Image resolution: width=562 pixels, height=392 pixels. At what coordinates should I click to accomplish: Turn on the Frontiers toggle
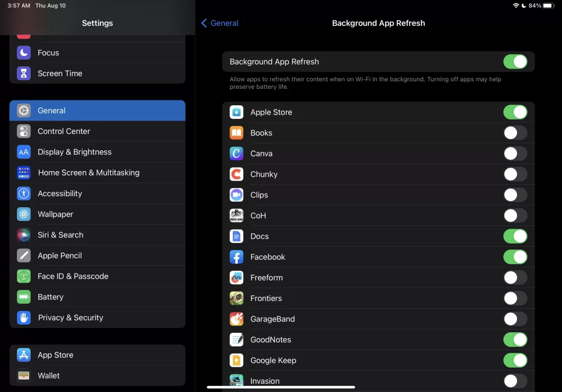515,298
